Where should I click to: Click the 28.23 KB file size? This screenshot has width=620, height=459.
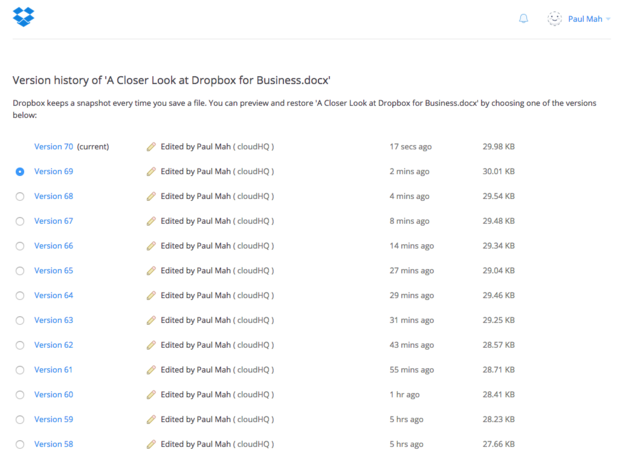499,419
